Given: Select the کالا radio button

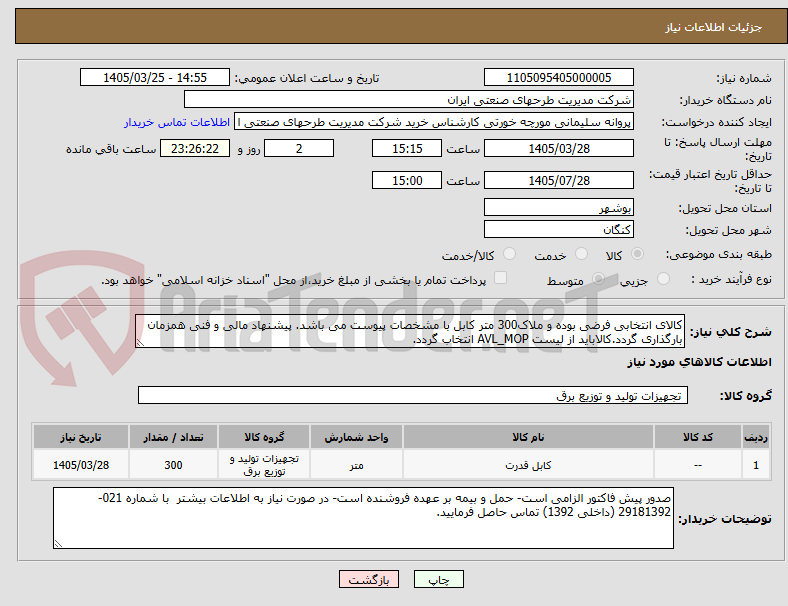Looking at the screenshot, I should [x=637, y=254].
